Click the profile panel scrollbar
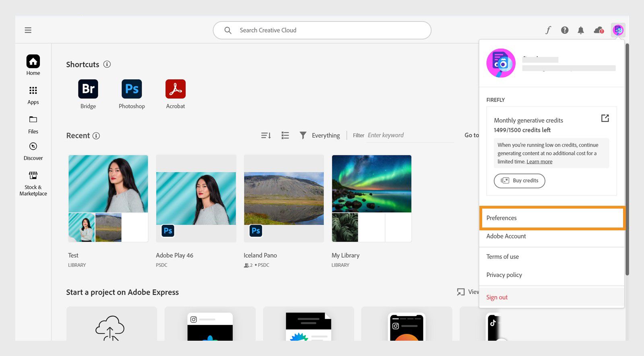This screenshot has width=644, height=356. coord(627,159)
